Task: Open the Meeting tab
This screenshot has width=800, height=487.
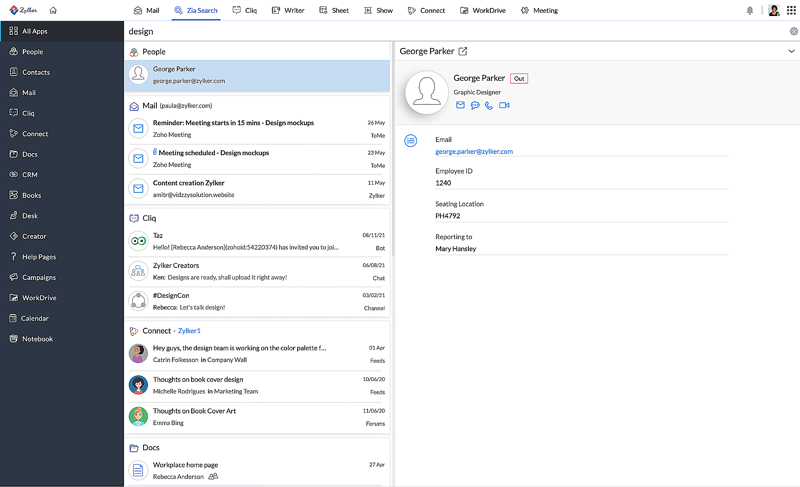Action: (539, 10)
